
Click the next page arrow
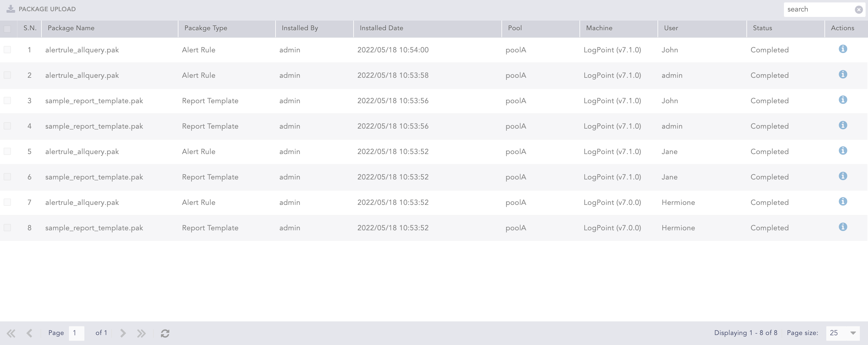click(123, 333)
